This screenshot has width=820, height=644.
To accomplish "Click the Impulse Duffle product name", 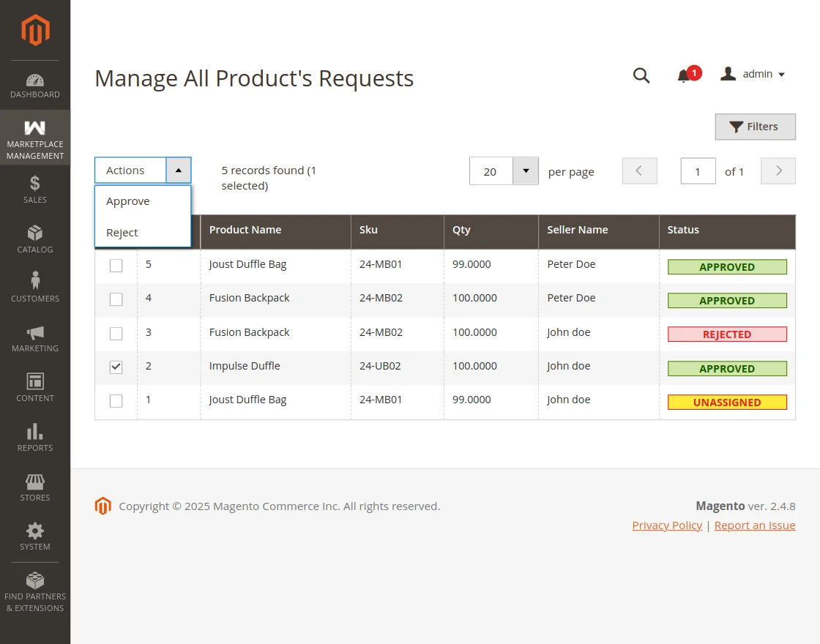I will [245, 366].
